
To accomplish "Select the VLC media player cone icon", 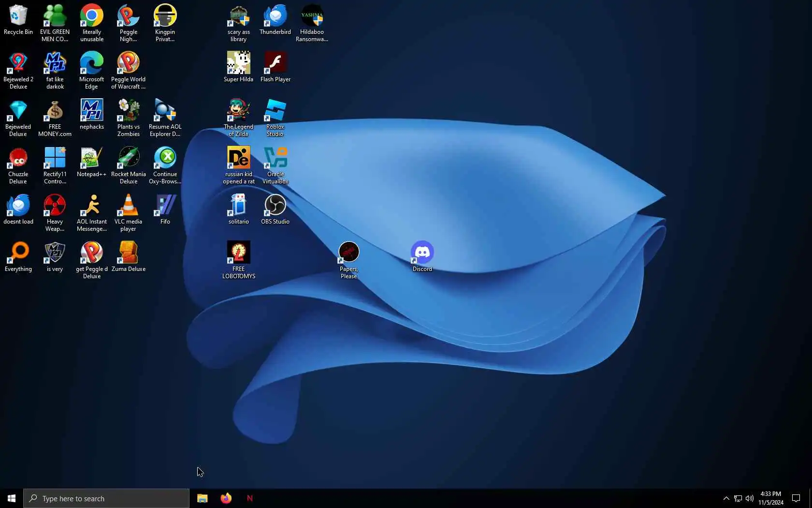I will tap(128, 212).
